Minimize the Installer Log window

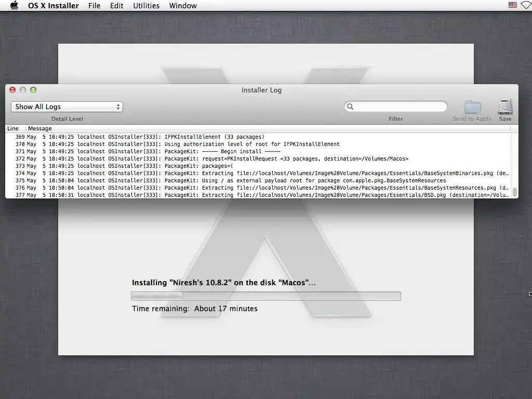coord(23,90)
